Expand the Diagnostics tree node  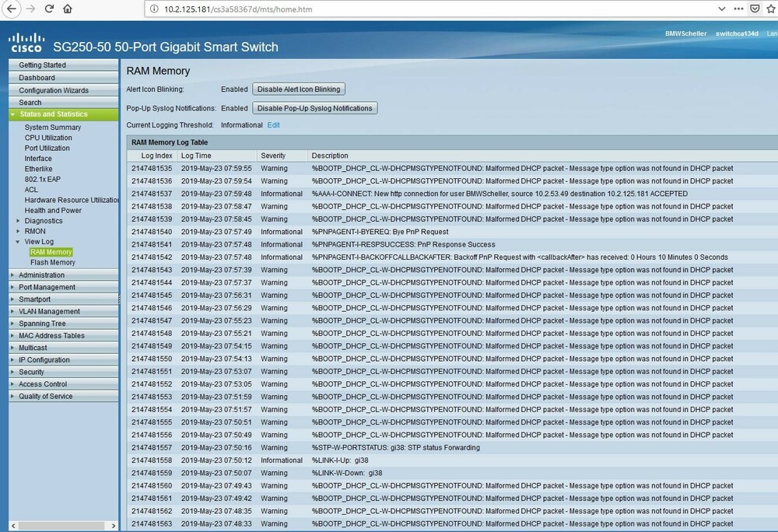(19, 221)
